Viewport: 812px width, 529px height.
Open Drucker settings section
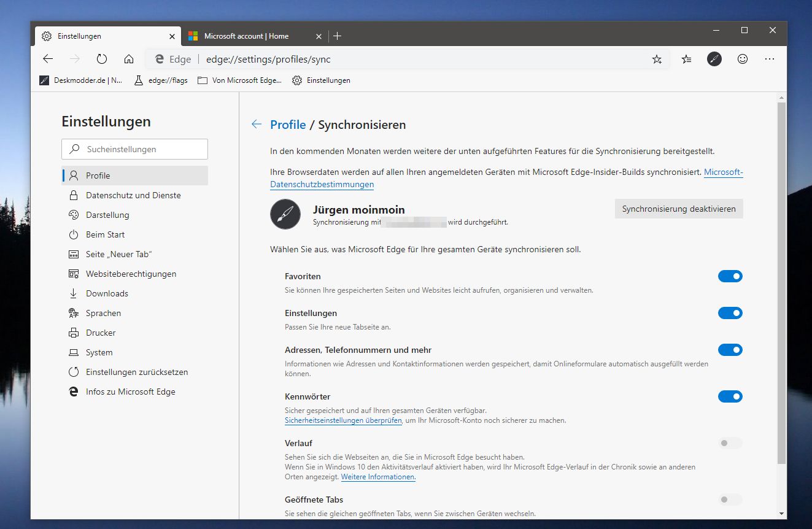coord(135,333)
